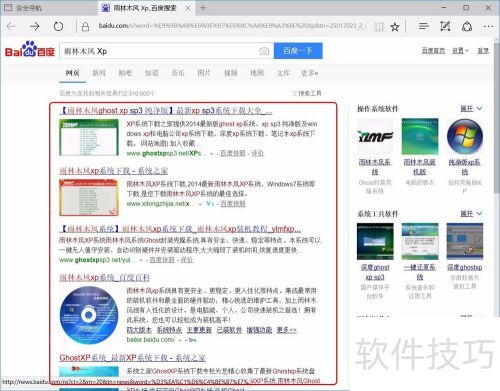Click the Windows orb 纯净版xp系统 icon

[465, 136]
